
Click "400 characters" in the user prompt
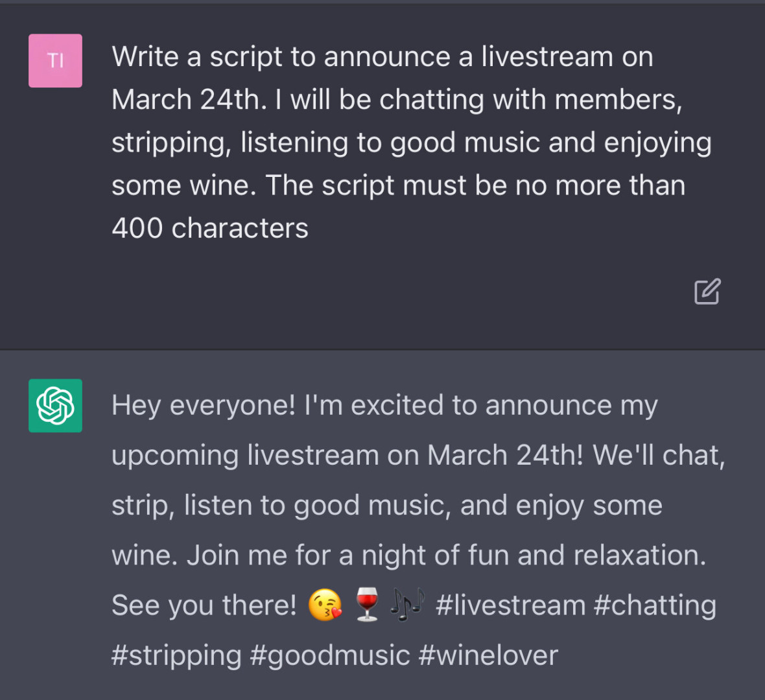tap(210, 228)
